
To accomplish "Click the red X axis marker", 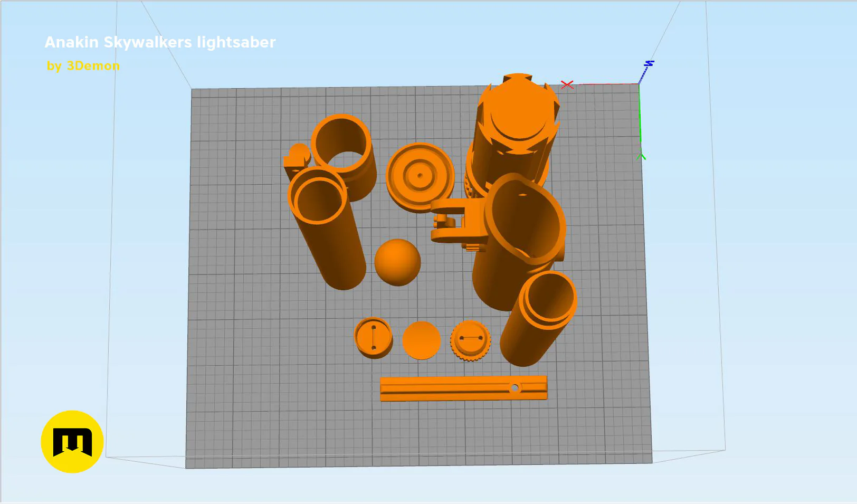I will tap(567, 84).
